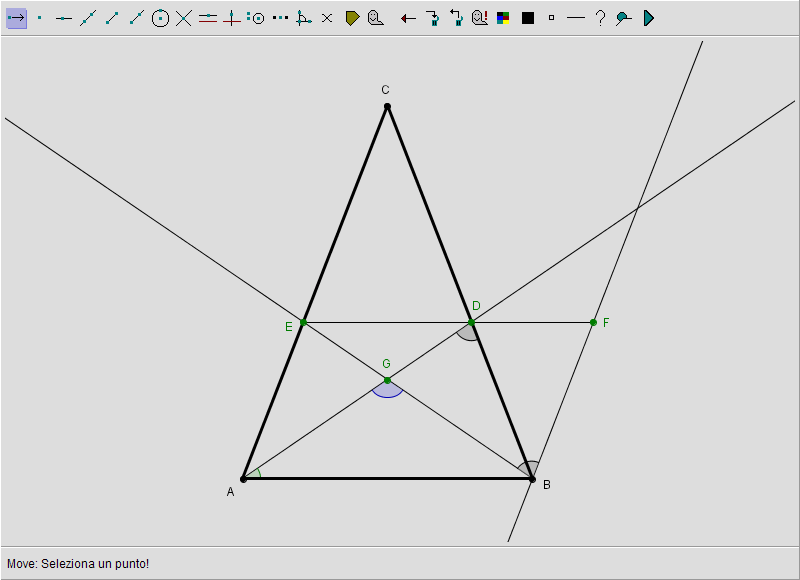Select the point-on-object tool
The height and width of the screenshot is (580, 800).
point(63,18)
